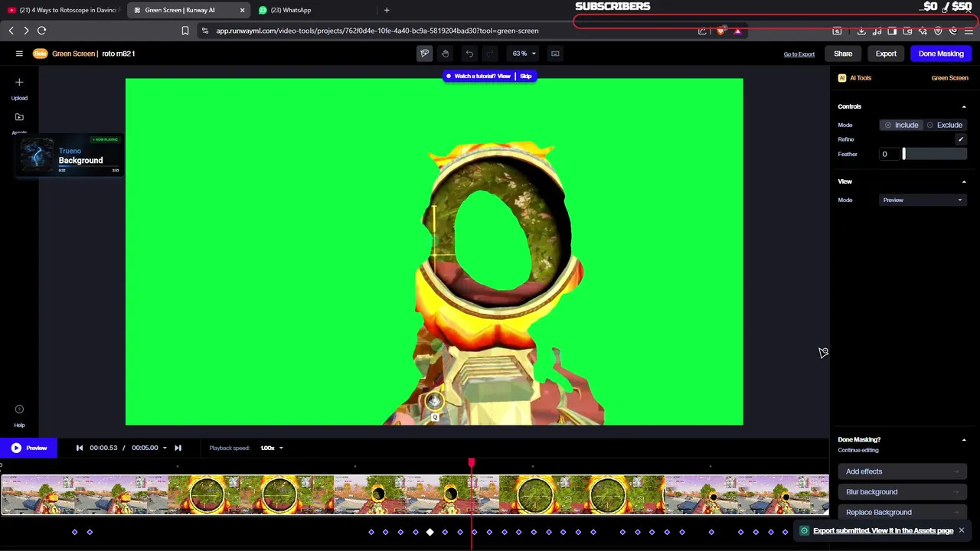980x551 pixels.
Task: Open the Assets folder icon
Action: [19, 117]
